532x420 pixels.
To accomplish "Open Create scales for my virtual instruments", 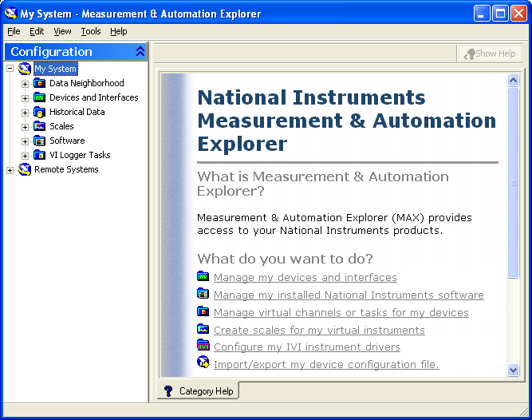I will (319, 330).
